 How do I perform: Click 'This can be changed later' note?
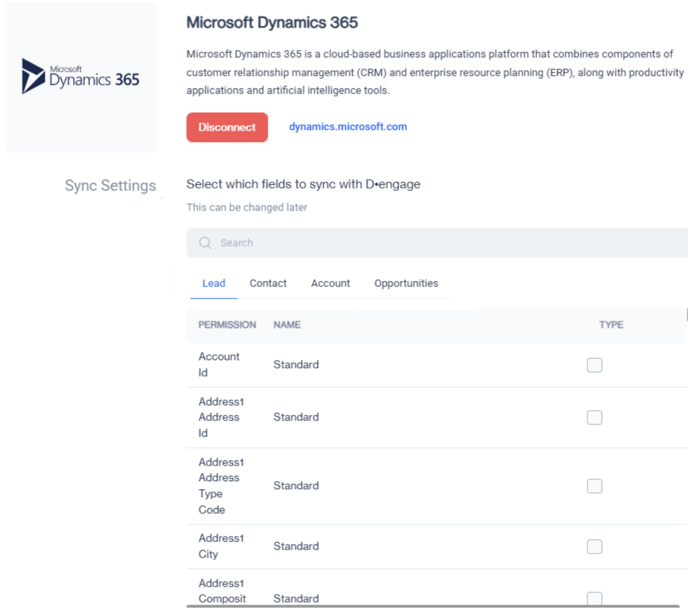247,207
